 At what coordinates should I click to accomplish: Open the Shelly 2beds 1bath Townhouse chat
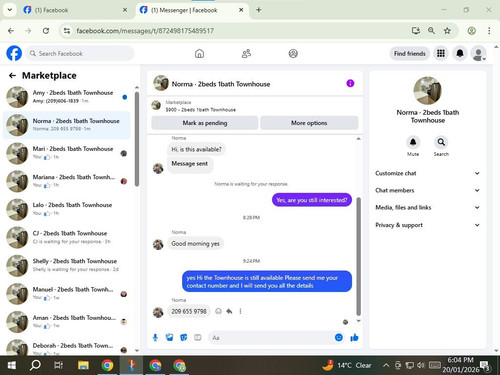pyautogui.click(x=67, y=265)
